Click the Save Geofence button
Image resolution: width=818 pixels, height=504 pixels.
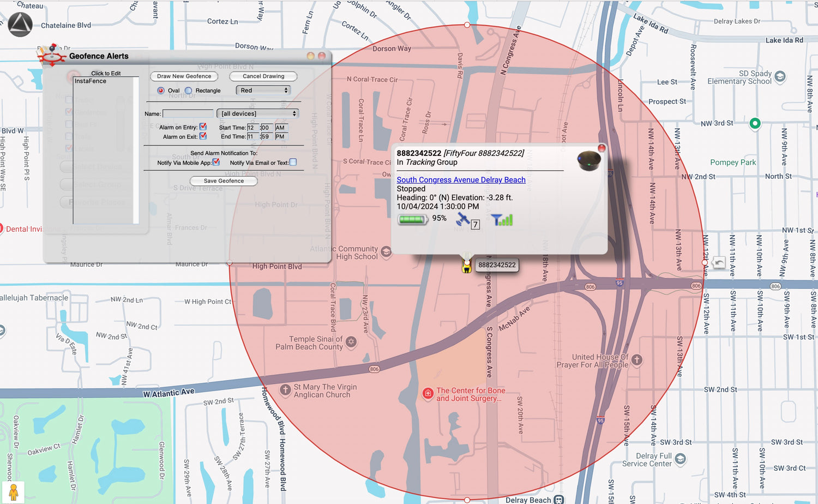click(224, 181)
